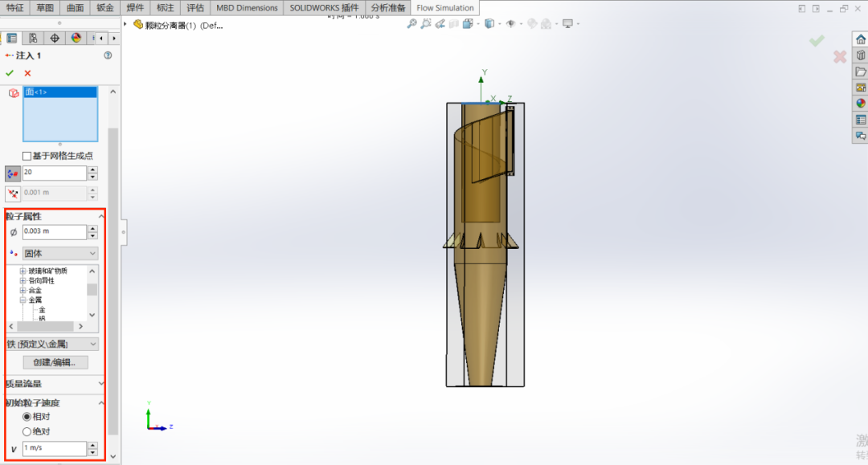The height and width of the screenshot is (465, 868).
Task: Open the PropertyManager tab icon
Action: coord(11,39)
